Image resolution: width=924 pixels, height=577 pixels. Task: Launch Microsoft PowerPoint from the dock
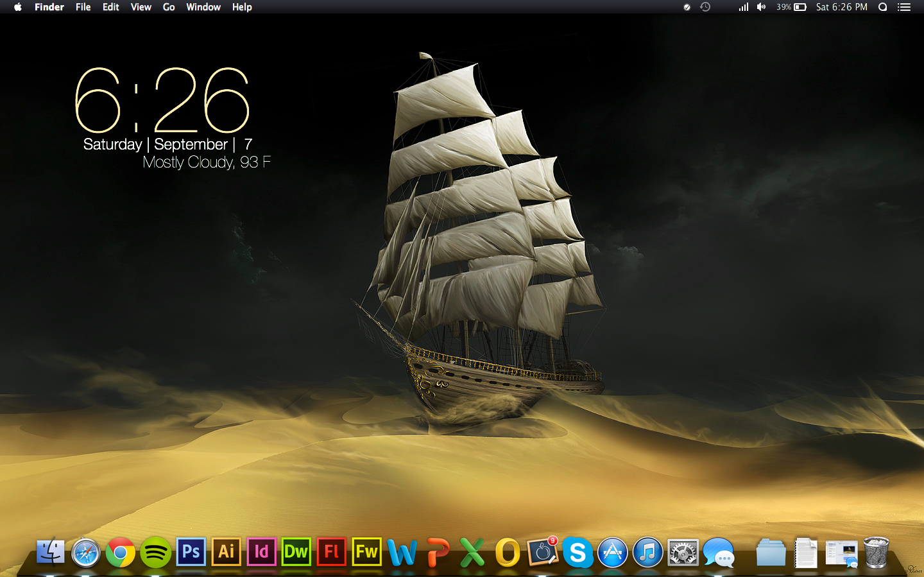(x=438, y=553)
